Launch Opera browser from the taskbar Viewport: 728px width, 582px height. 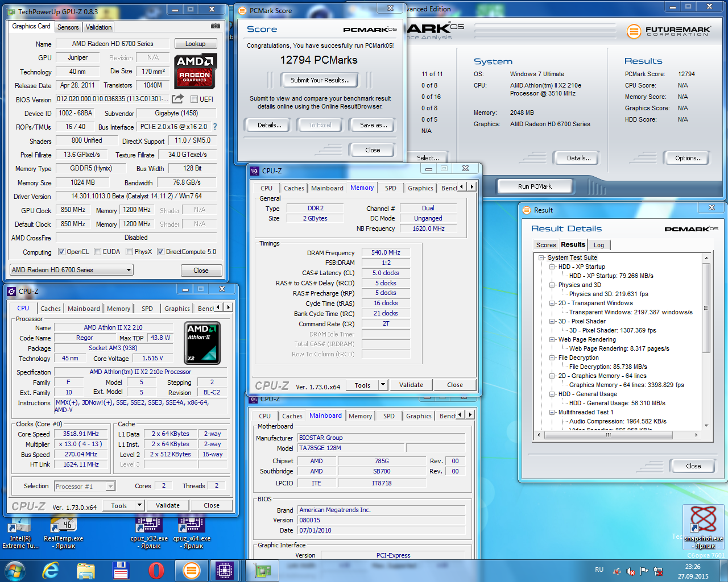pyautogui.click(x=156, y=570)
